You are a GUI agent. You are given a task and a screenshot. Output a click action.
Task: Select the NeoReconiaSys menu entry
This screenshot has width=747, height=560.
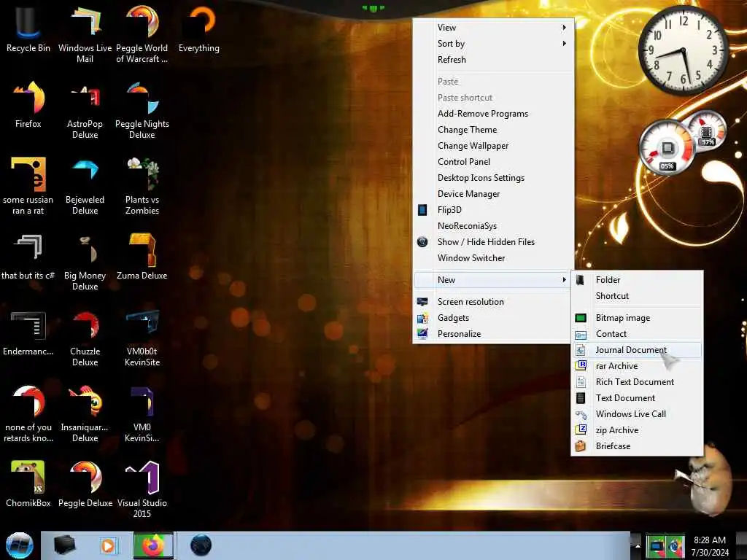[494, 226]
